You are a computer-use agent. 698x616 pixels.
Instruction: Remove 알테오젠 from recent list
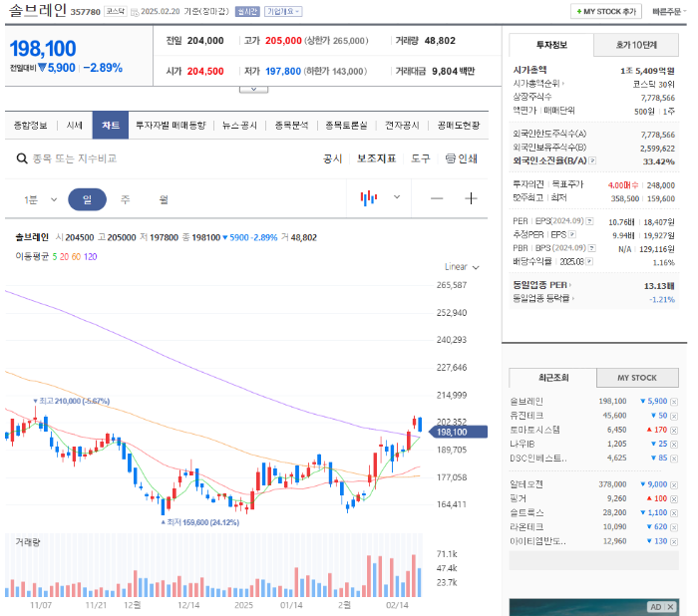674,485
